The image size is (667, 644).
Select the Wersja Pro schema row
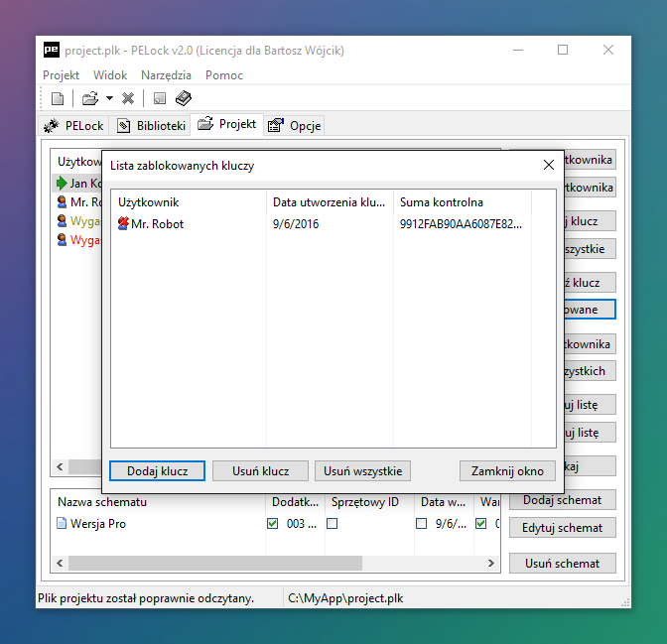point(275,523)
